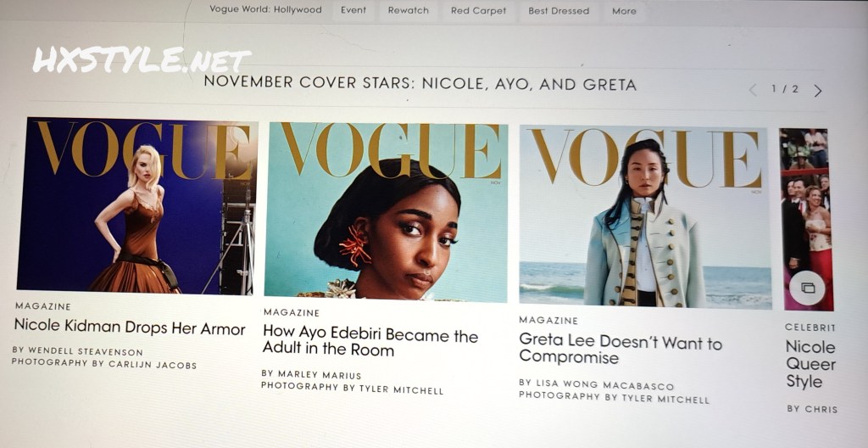The height and width of the screenshot is (448, 868).
Task: Click author Wendell Steavenson byline
Action: coord(78,351)
